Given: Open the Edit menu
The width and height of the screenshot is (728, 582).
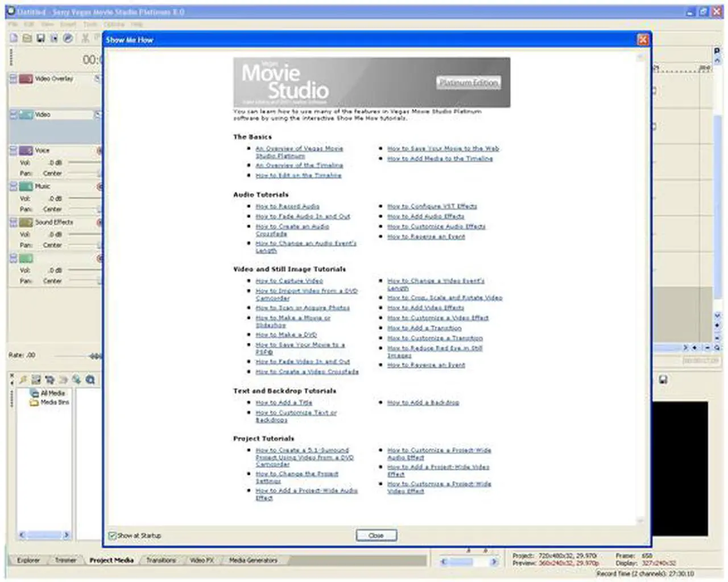Looking at the screenshot, I should tap(29, 24).
